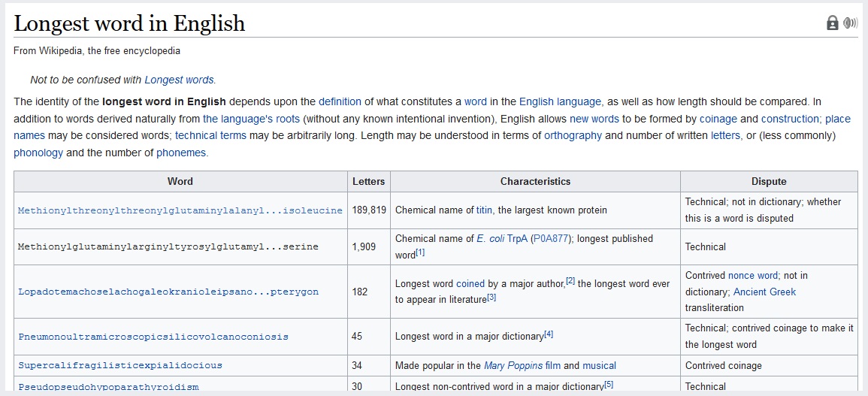Open the 'Ancient Greek' link
This screenshot has width=868, height=396.
click(x=764, y=292)
